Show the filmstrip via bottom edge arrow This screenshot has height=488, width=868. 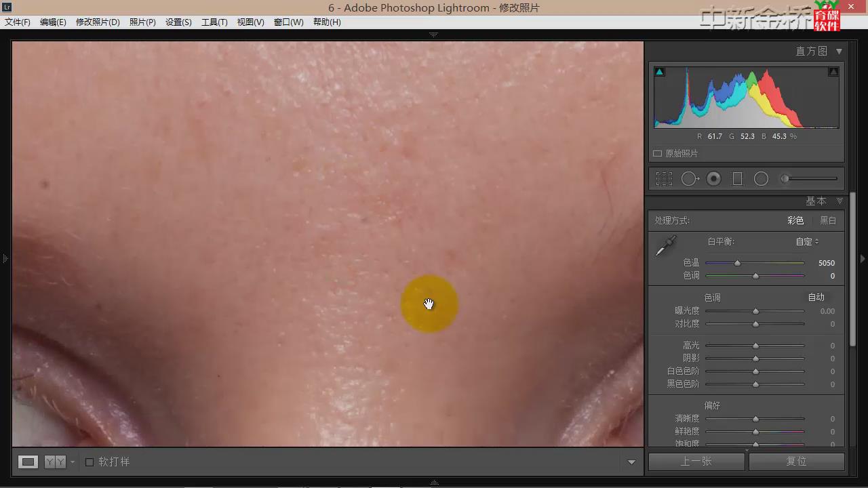[433, 483]
